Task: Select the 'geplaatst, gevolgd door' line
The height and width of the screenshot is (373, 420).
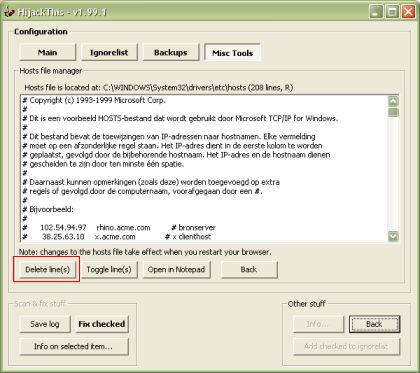Action: [x=204, y=155]
